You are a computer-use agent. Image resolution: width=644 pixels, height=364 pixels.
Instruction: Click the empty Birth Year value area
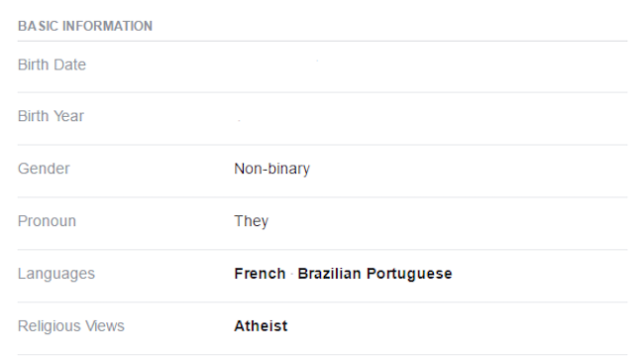(430, 118)
